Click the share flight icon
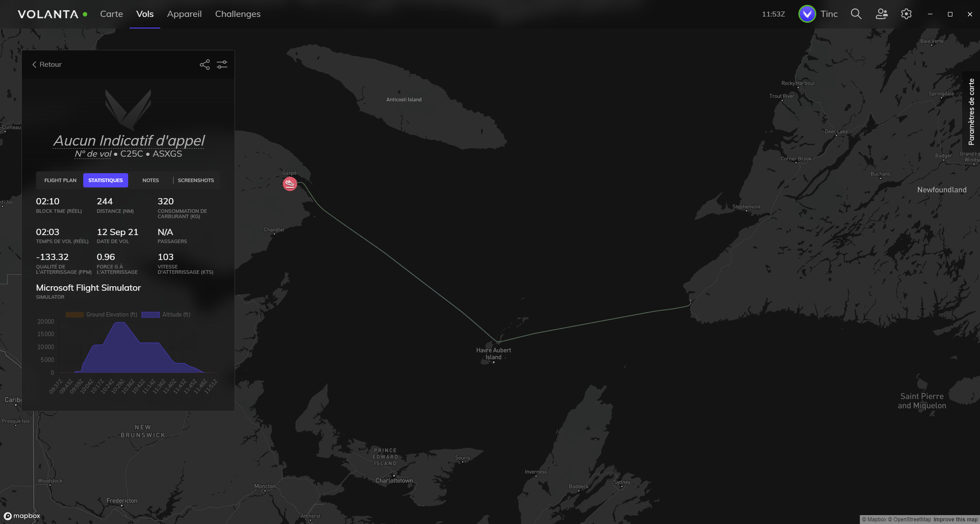This screenshot has width=980, height=524. click(205, 65)
